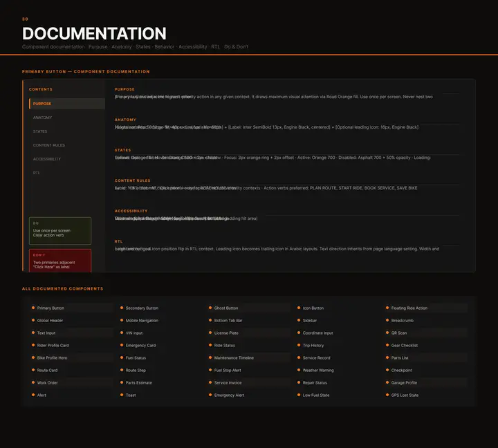
Task: Click CONTENT RULES section heading in content
Action: click(132, 180)
